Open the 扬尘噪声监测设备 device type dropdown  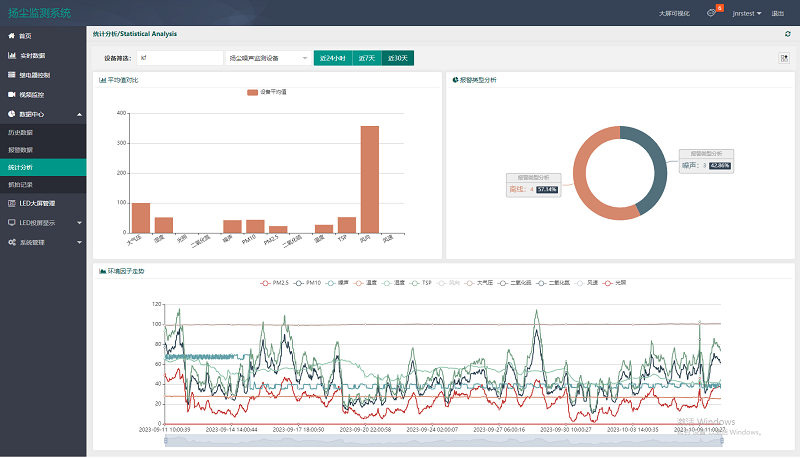click(x=268, y=58)
